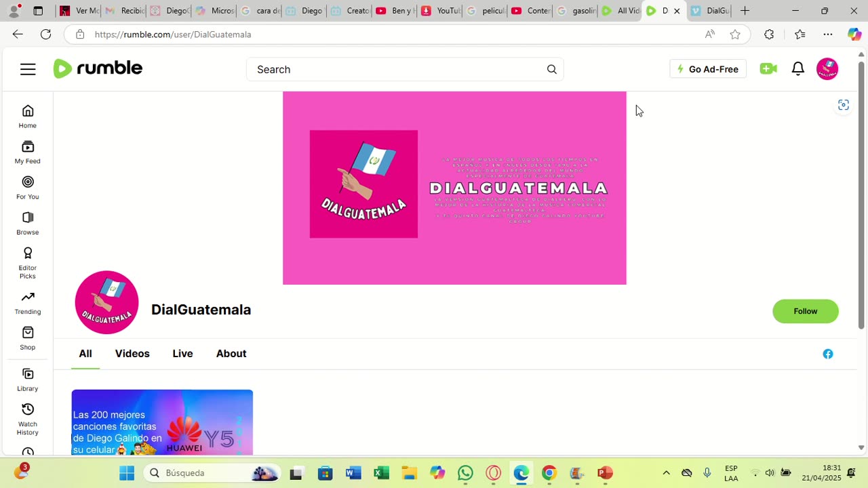Click the DialGuatemala channel banner image

(454, 188)
